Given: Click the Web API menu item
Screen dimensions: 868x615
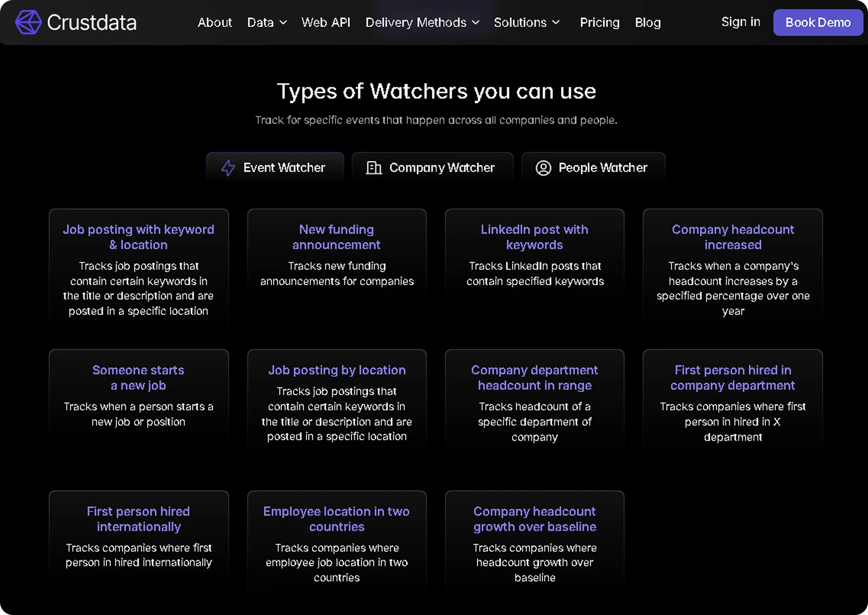Looking at the screenshot, I should tap(325, 23).
